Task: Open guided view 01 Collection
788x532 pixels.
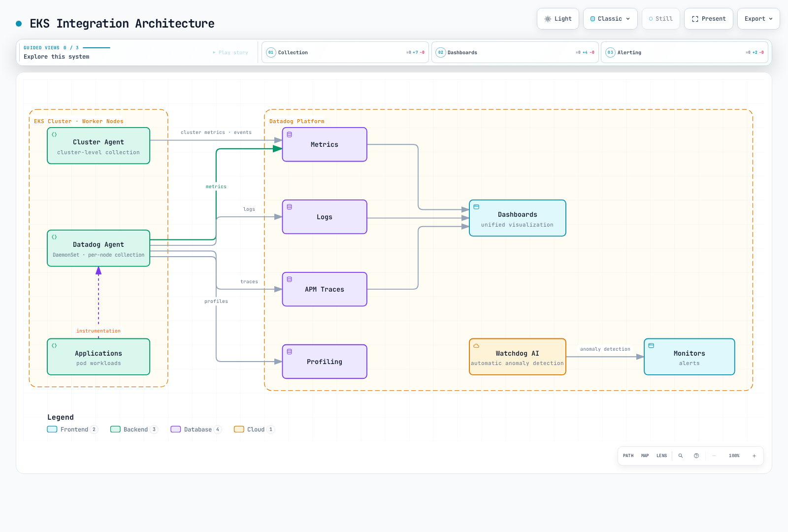Action: (345, 52)
